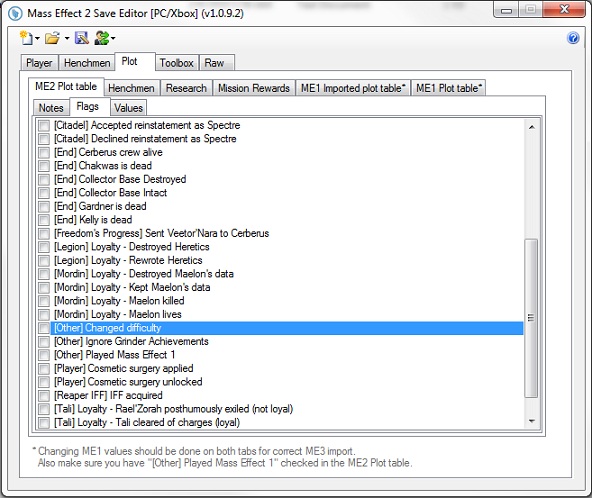Click the import/export character icon
592x498 pixels.
(101, 38)
